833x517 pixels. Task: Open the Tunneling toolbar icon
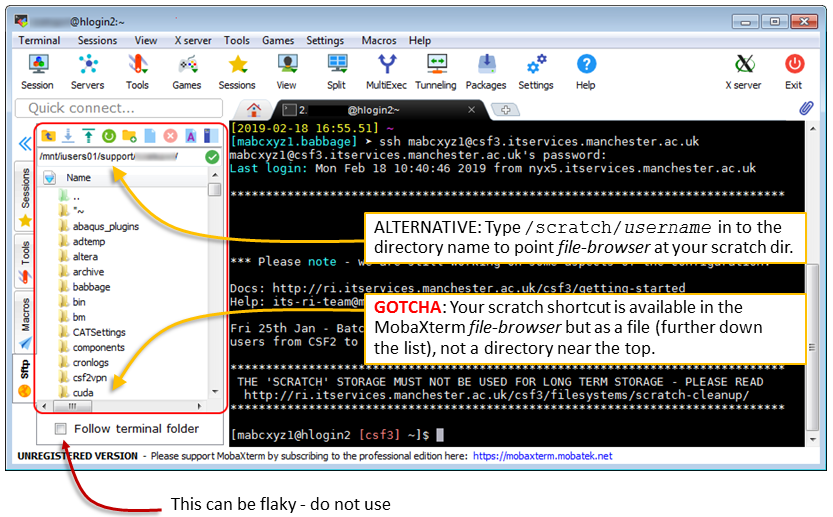click(x=436, y=72)
